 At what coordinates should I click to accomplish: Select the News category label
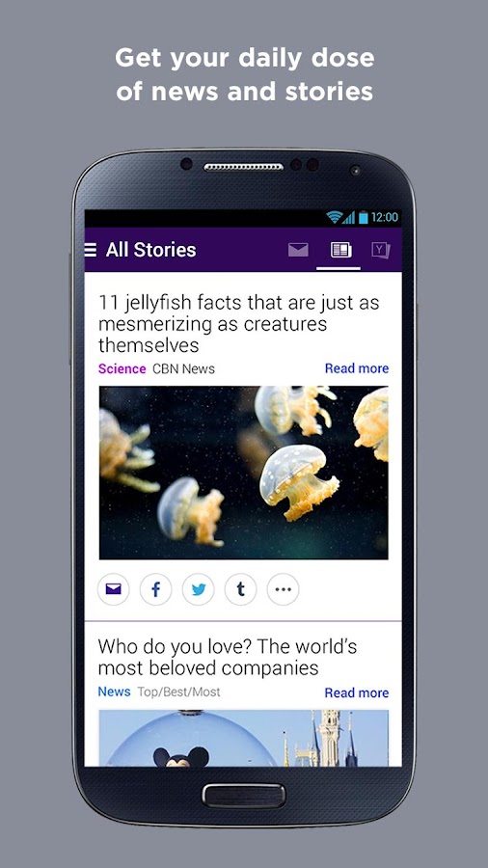114,692
